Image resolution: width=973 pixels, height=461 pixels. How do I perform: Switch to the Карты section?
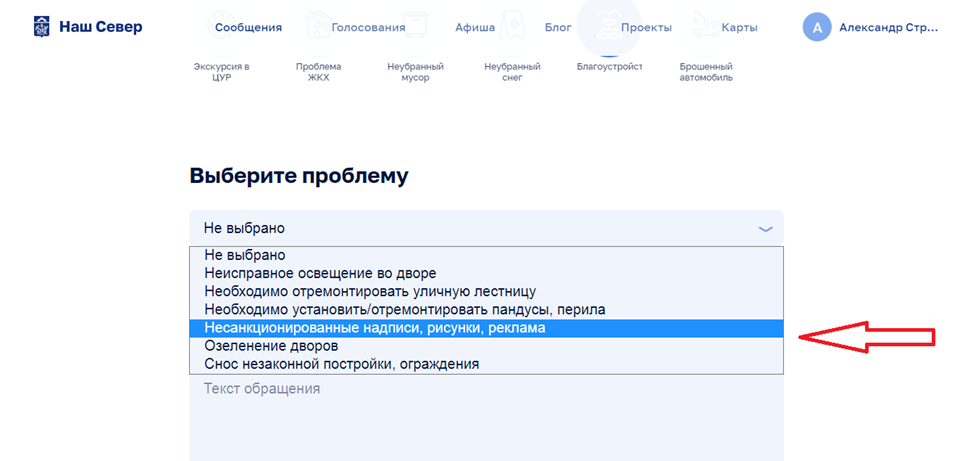pos(739,27)
